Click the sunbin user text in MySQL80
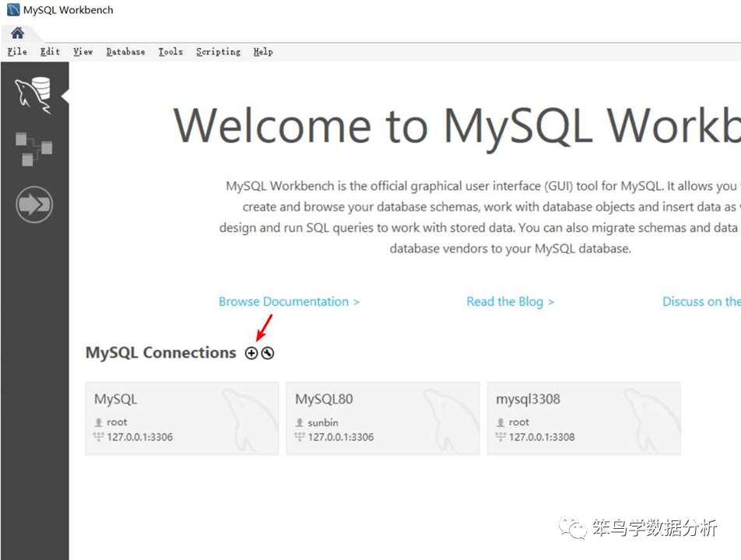Viewport: 741px width, 560px height. [x=323, y=422]
